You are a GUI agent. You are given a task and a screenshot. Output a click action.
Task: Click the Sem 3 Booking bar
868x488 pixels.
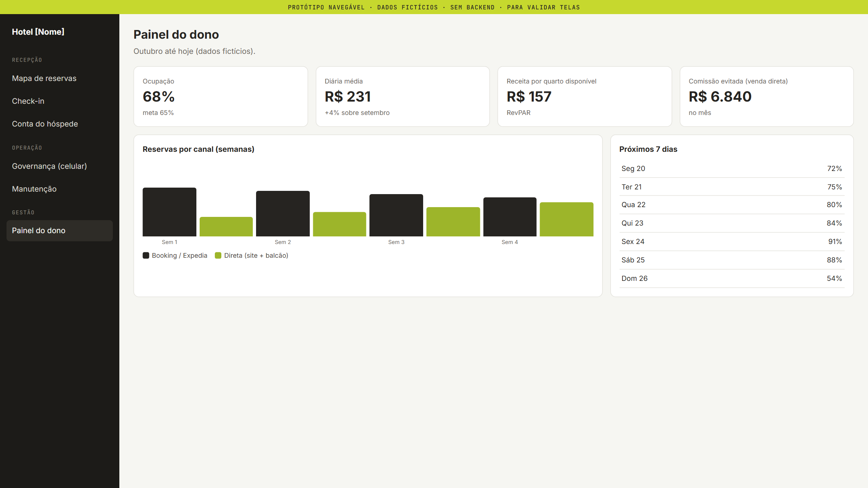tap(396, 215)
